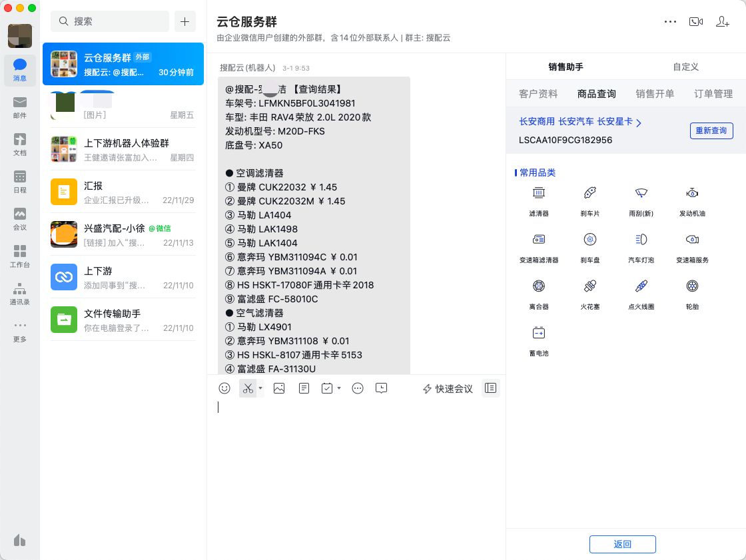This screenshot has width=746, height=560.
Task: Collapse the right side panel via toggle icon
Action: [x=491, y=388]
